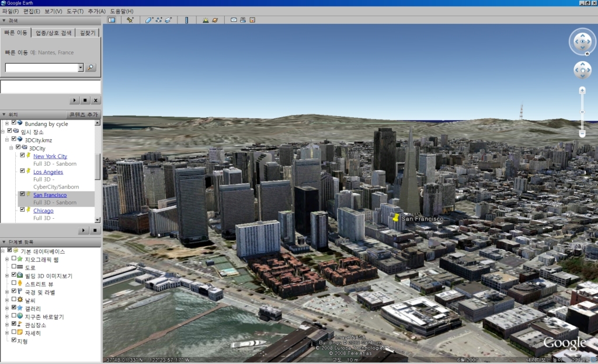This screenshot has height=364, width=598.
Task: Switch to the 업종/상호 검색 tab
Action: tap(53, 33)
